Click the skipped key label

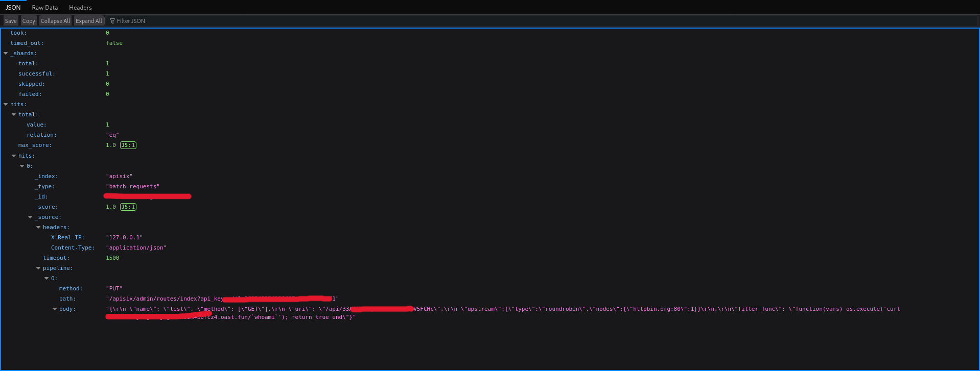click(x=32, y=84)
